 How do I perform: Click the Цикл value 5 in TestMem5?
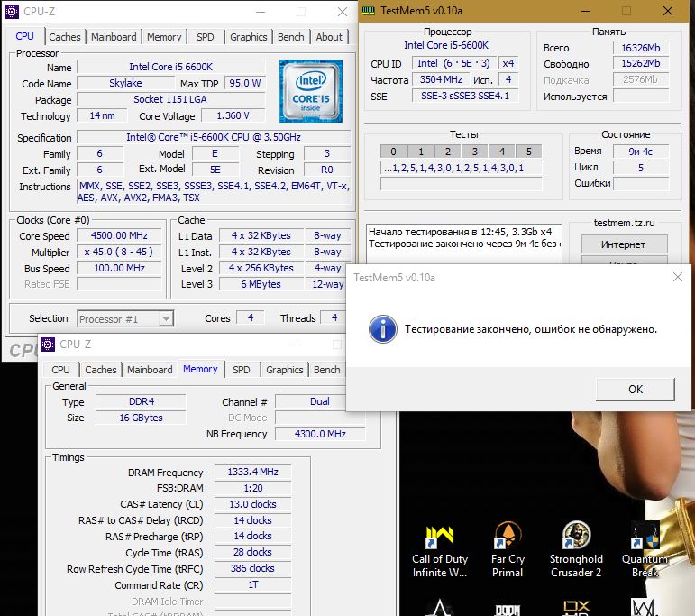pos(641,168)
